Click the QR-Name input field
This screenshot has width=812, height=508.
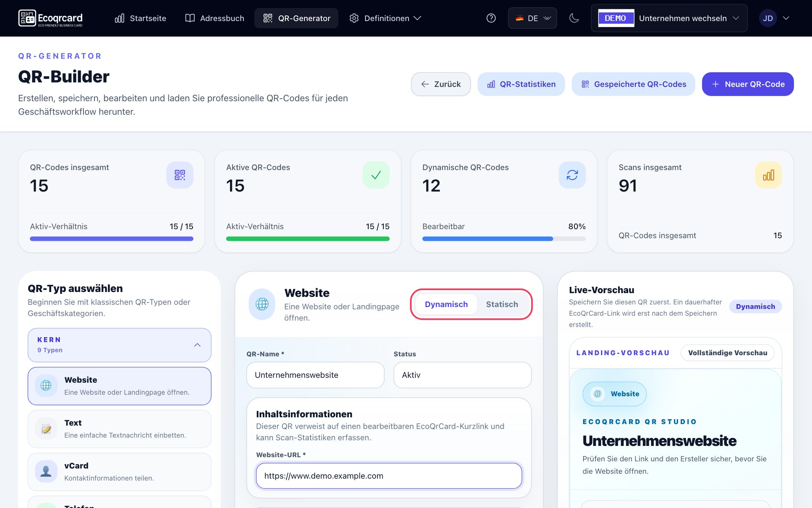(315, 375)
